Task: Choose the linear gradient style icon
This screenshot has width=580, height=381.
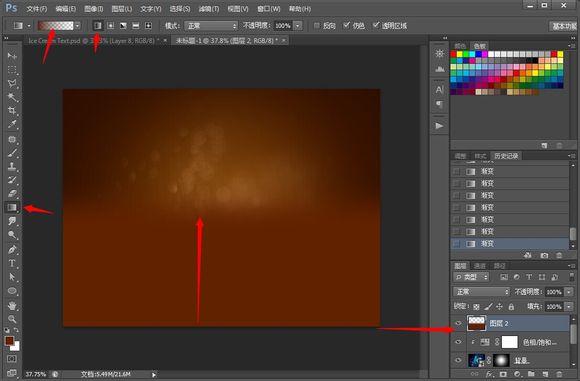Action: point(98,26)
